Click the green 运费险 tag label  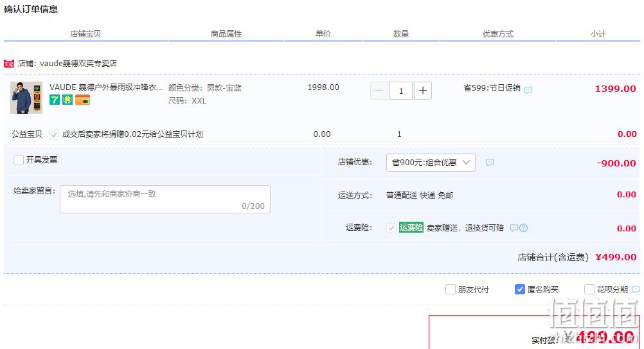[411, 228]
